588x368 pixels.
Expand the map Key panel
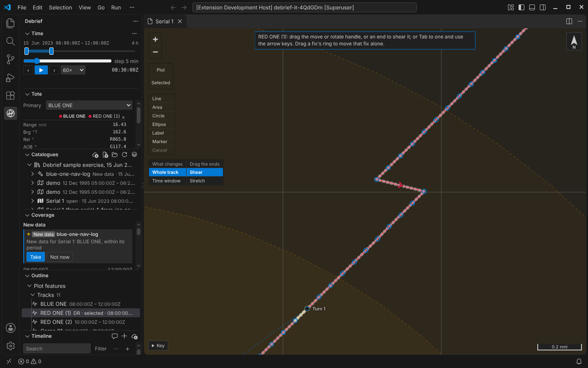[158, 346]
